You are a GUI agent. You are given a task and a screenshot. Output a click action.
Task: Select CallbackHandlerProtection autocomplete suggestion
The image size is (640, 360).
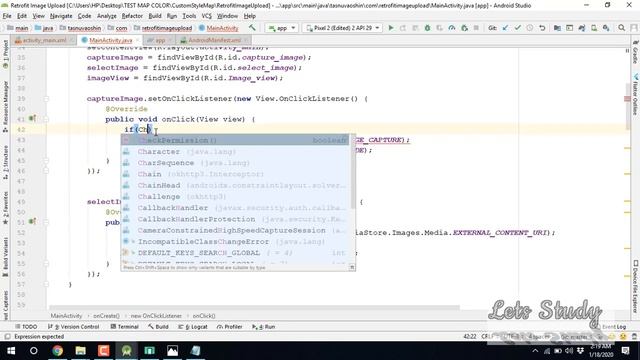tap(235, 219)
